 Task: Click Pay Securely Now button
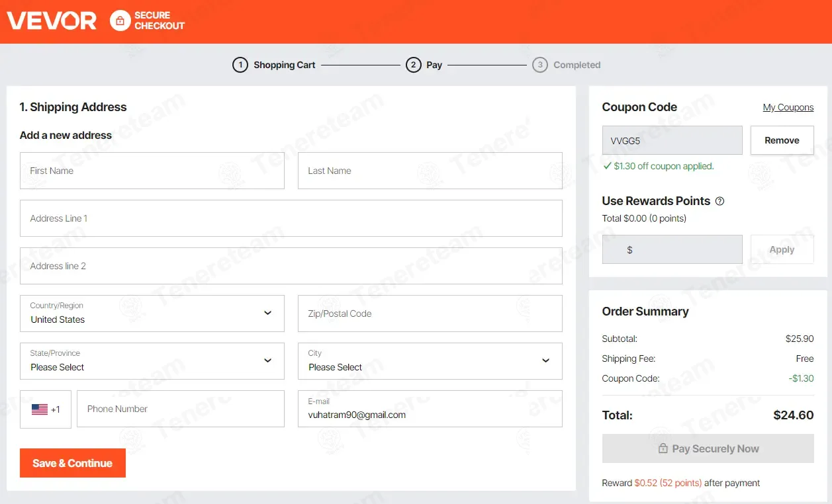708,448
